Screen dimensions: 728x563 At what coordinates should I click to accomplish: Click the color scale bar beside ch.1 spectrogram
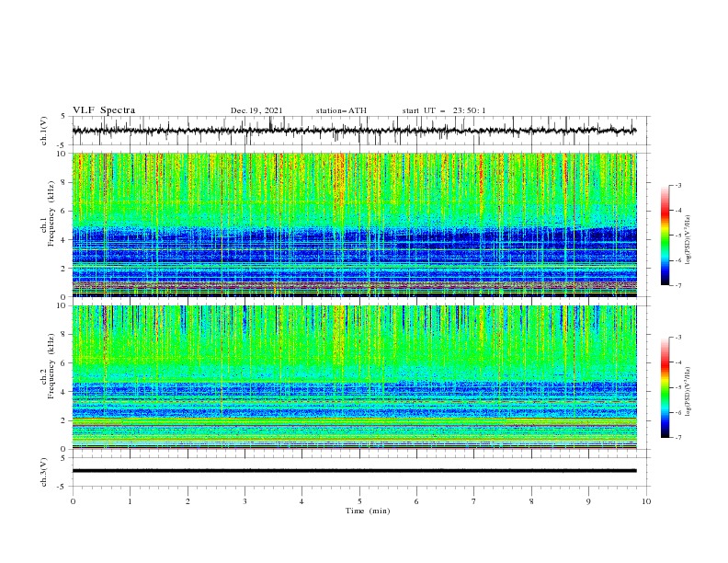pos(665,235)
